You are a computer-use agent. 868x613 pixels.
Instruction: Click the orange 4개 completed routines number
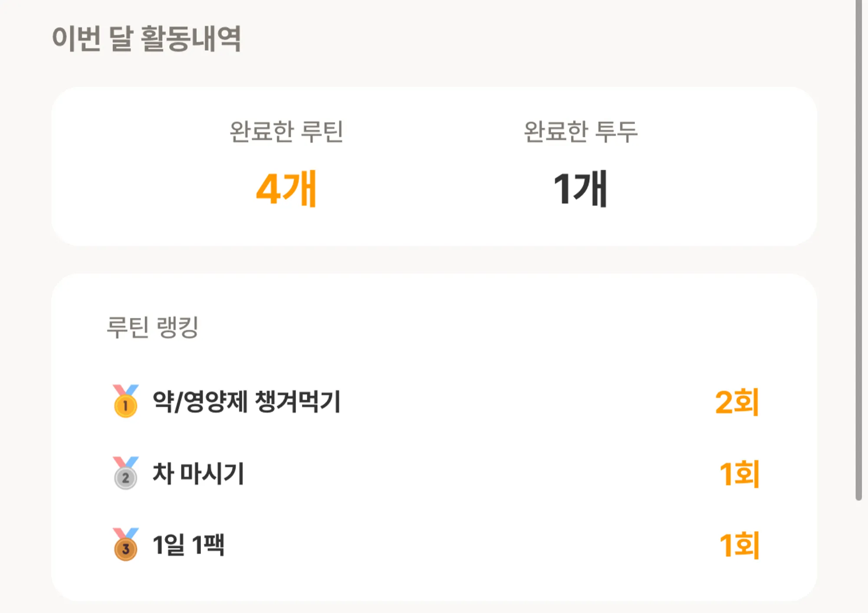[x=286, y=189]
